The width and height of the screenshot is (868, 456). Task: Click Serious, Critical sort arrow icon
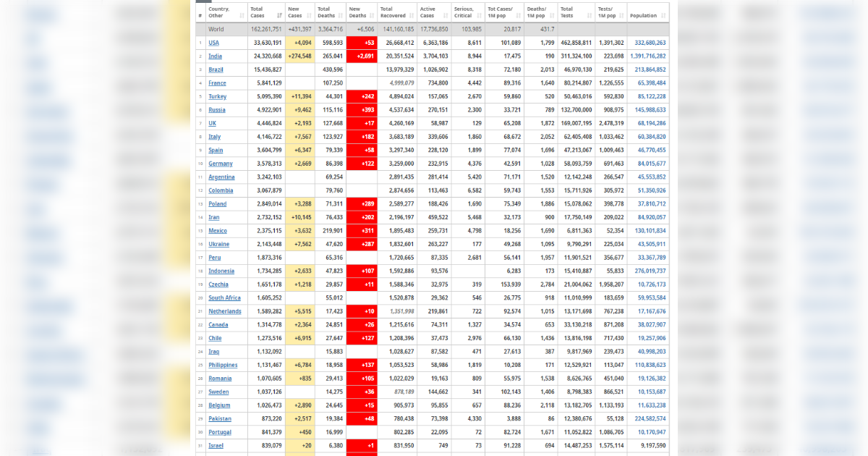click(x=478, y=16)
